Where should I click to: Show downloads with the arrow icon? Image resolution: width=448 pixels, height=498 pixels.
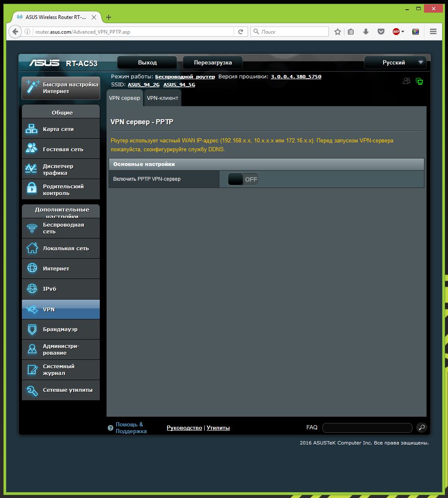coord(366,32)
